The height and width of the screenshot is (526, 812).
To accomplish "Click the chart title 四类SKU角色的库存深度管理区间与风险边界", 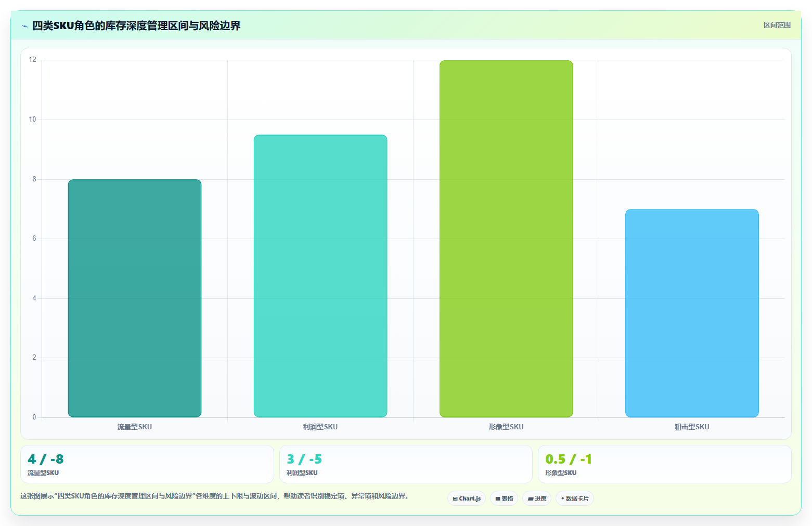I will tap(136, 26).
